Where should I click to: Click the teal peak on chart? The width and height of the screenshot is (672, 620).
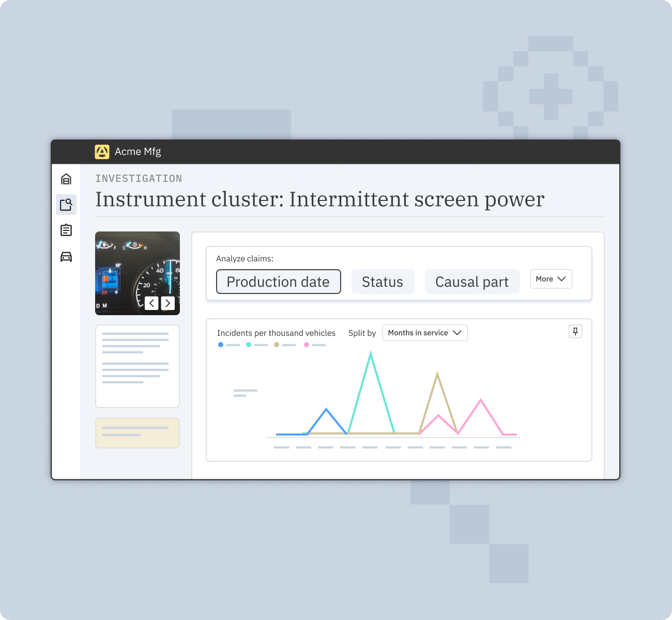coord(371,353)
